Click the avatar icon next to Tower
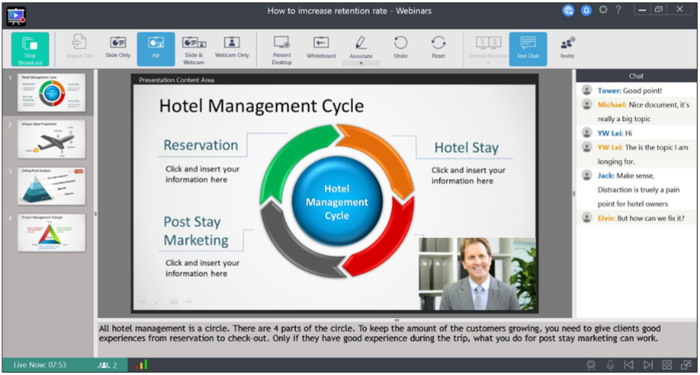 (x=587, y=90)
